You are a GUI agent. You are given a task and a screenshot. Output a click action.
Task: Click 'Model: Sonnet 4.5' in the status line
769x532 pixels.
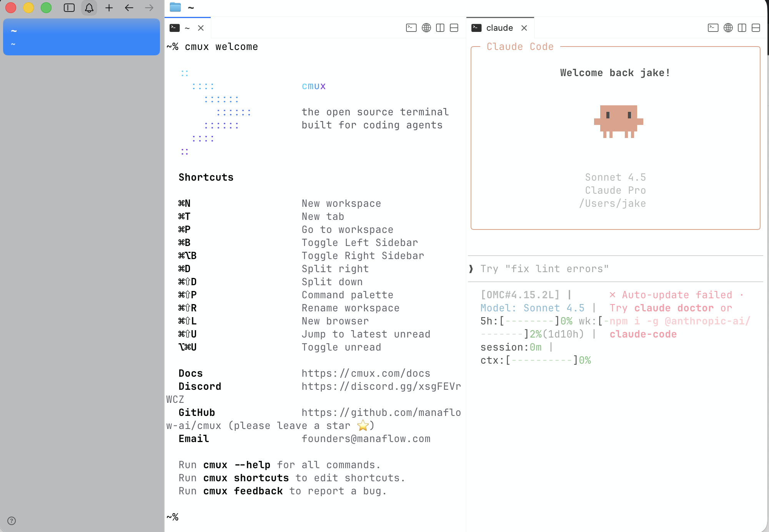point(533,308)
